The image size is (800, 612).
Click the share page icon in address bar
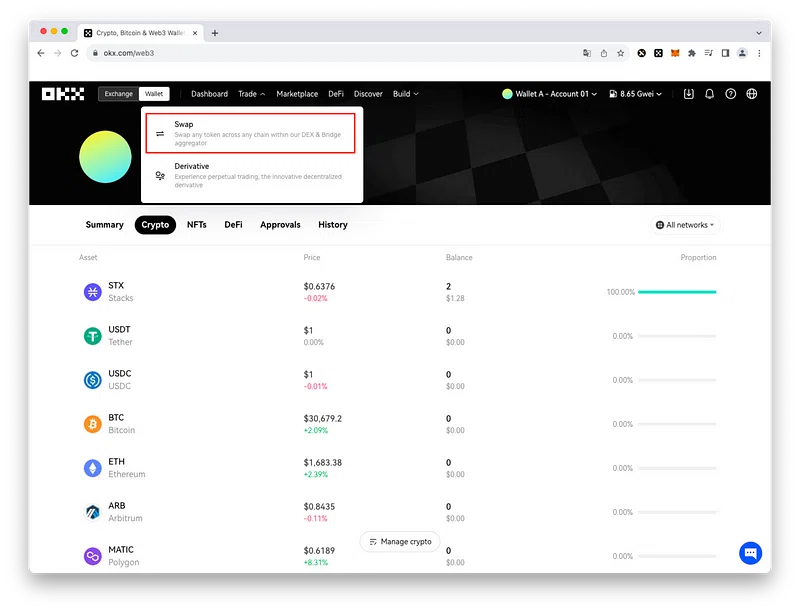[x=604, y=53]
